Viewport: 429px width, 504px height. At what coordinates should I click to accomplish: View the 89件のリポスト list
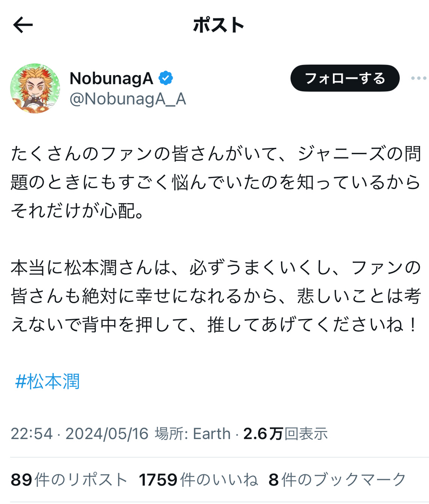69,480
